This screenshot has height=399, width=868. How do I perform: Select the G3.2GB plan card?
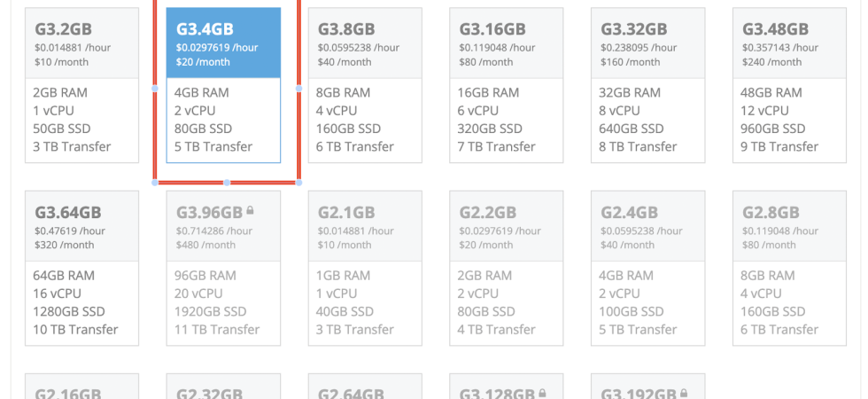tap(81, 85)
